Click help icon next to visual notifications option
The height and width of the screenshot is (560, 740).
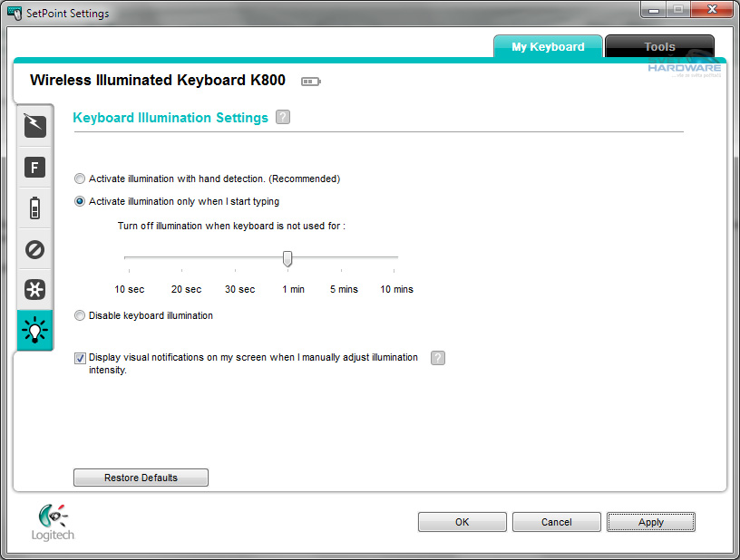[438, 358]
